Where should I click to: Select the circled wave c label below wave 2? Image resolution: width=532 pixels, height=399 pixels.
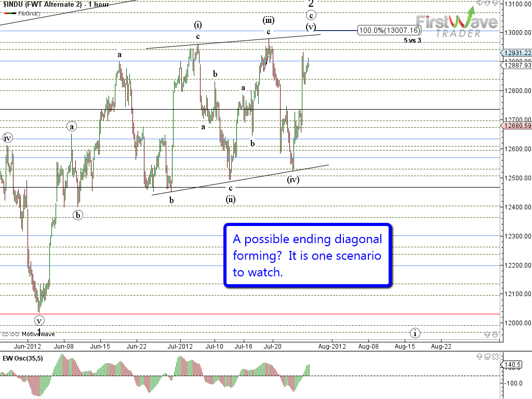click(311, 15)
